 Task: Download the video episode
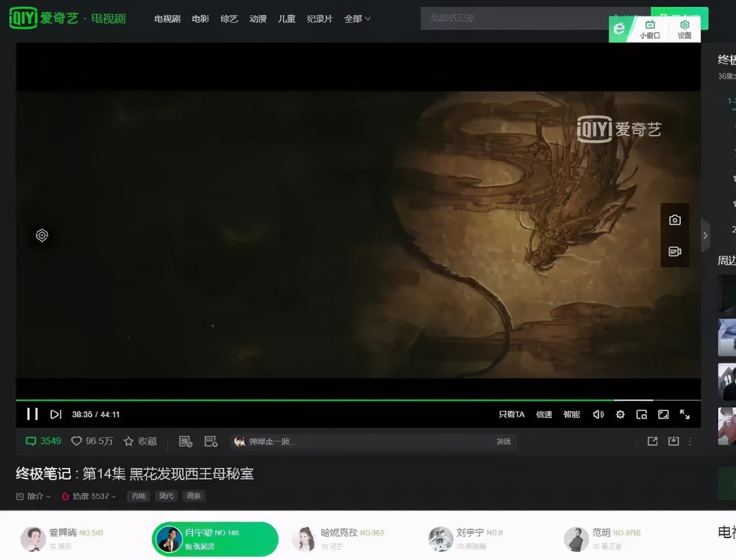(673, 441)
